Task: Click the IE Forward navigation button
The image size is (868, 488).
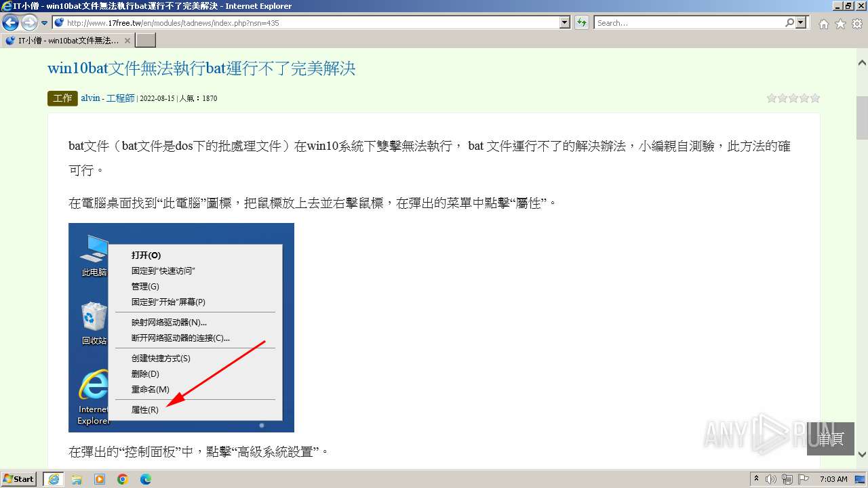Action: pos(29,22)
